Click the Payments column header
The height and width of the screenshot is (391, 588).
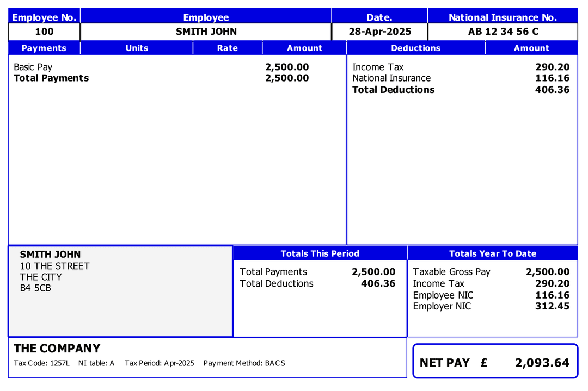click(x=44, y=48)
